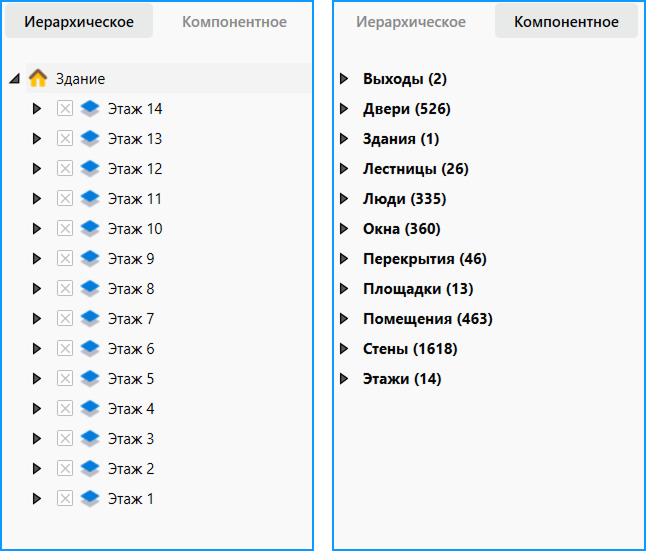The image size is (646, 551).
Task: Toggle the checkbox for Этаж 13
Action: tap(65, 138)
